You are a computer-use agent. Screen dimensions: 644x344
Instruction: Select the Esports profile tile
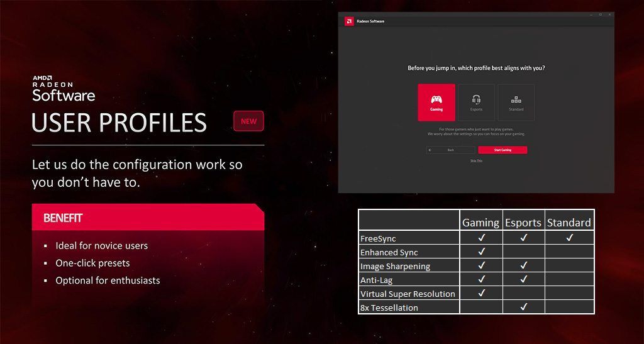476,103
